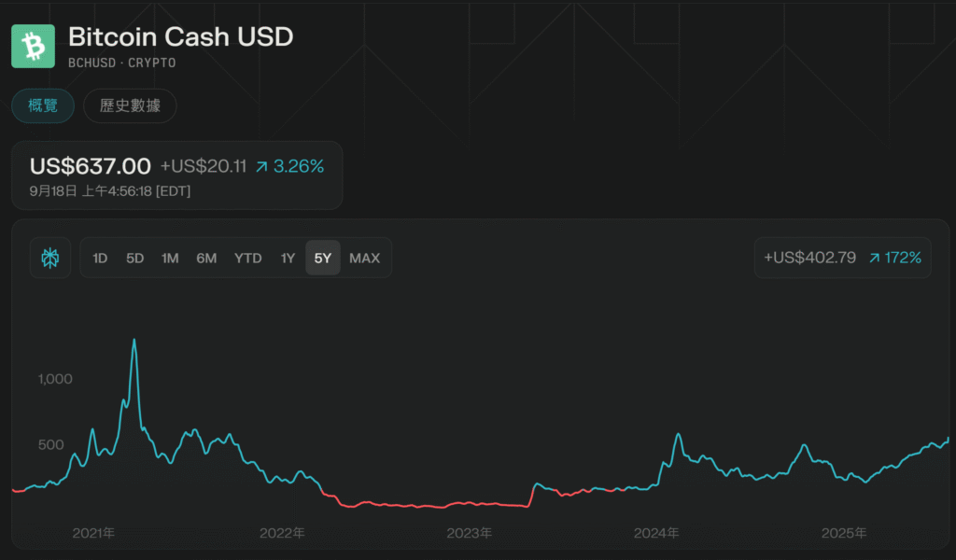Open the 概覽 tab
956x560 pixels.
click(43, 106)
